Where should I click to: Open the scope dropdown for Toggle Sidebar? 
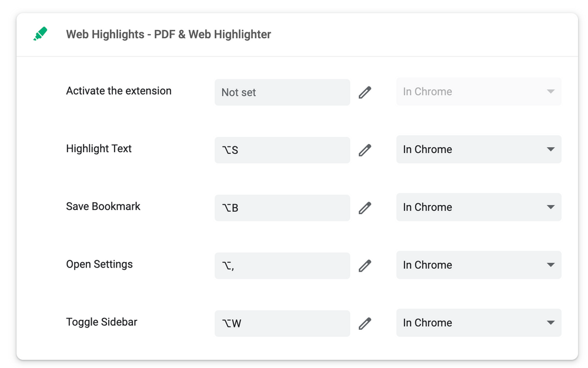coord(479,323)
